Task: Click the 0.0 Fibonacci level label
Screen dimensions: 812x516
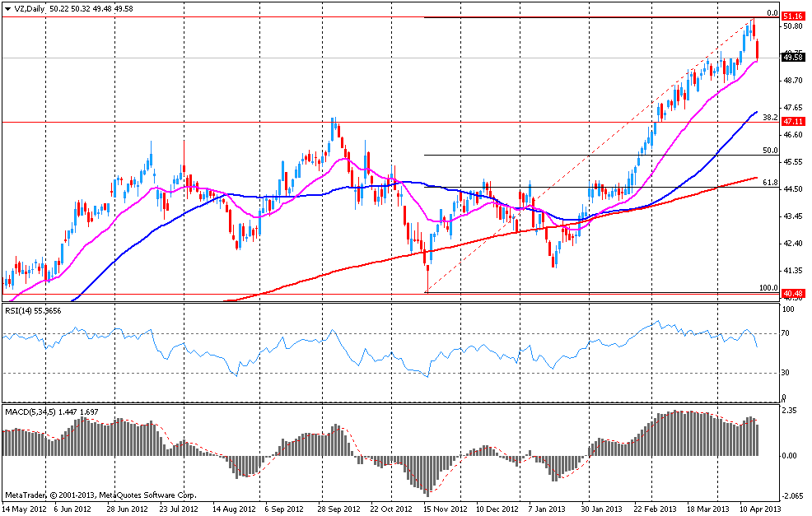Action: [x=772, y=13]
